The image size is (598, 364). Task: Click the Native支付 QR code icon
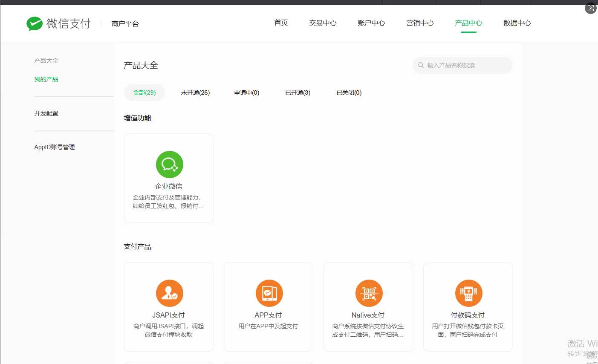pyautogui.click(x=369, y=293)
